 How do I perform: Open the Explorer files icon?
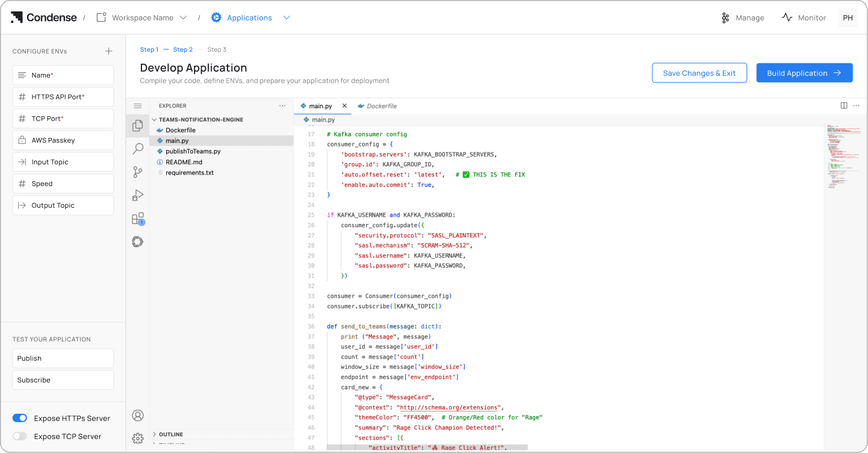click(x=138, y=125)
